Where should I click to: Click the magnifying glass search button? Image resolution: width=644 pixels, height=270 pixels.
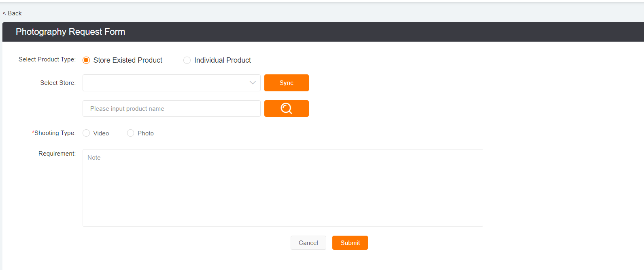[286, 108]
